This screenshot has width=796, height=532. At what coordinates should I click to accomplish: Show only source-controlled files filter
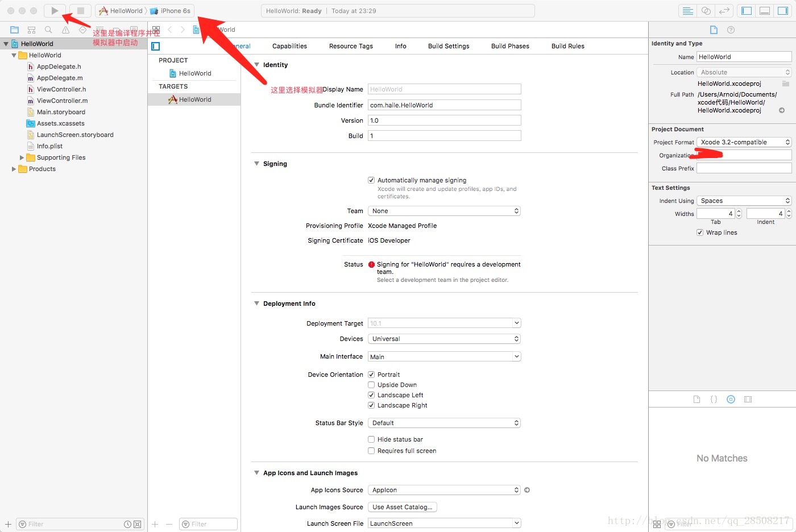[137, 524]
